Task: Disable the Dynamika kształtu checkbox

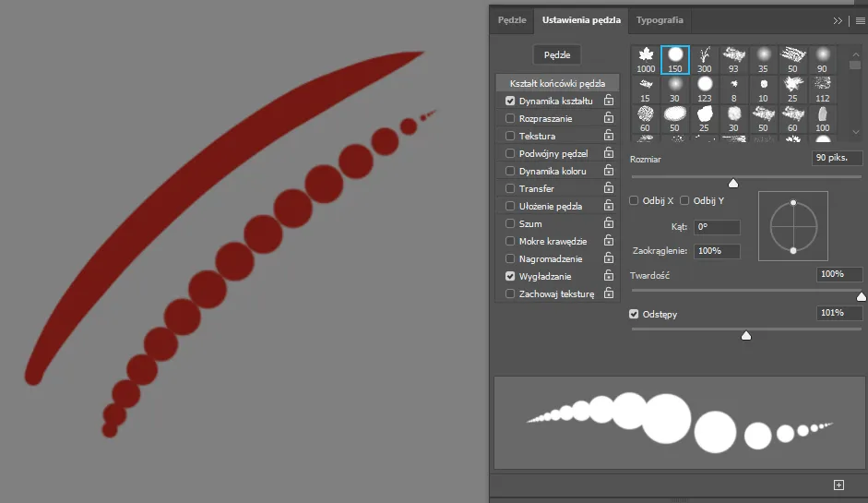Action: click(510, 101)
